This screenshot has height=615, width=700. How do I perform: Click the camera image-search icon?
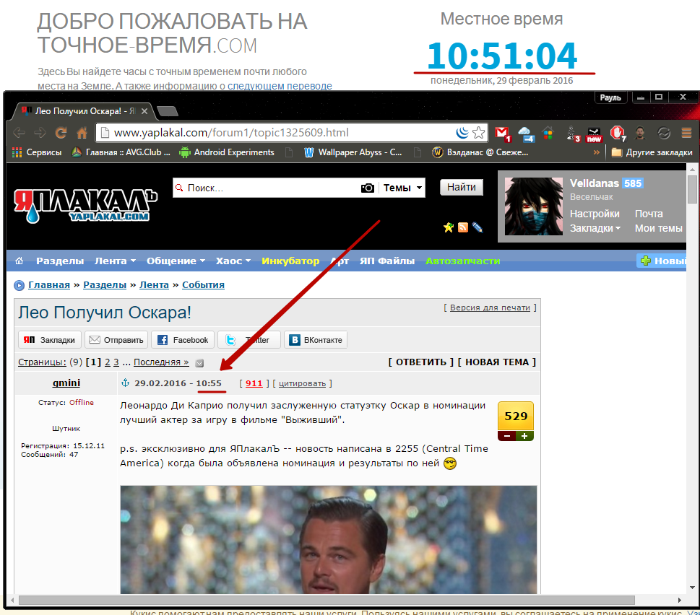tap(368, 188)
